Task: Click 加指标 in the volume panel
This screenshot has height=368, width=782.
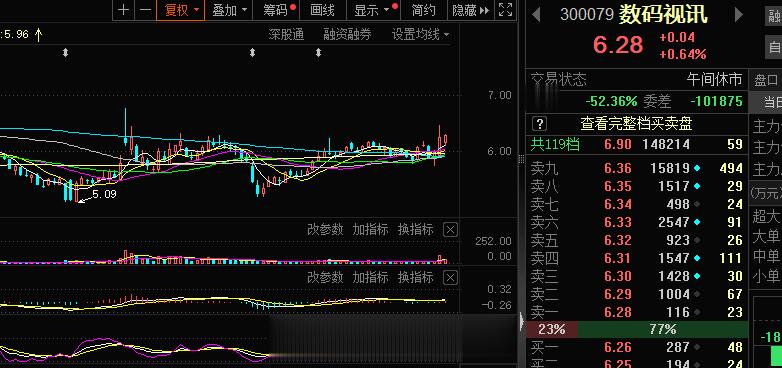Action: point(370,230)
